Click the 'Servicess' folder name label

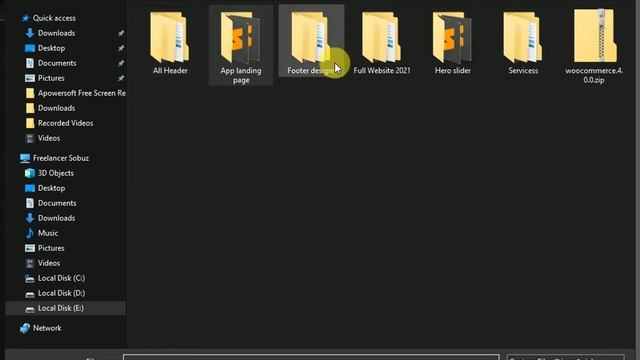(523, 71)
